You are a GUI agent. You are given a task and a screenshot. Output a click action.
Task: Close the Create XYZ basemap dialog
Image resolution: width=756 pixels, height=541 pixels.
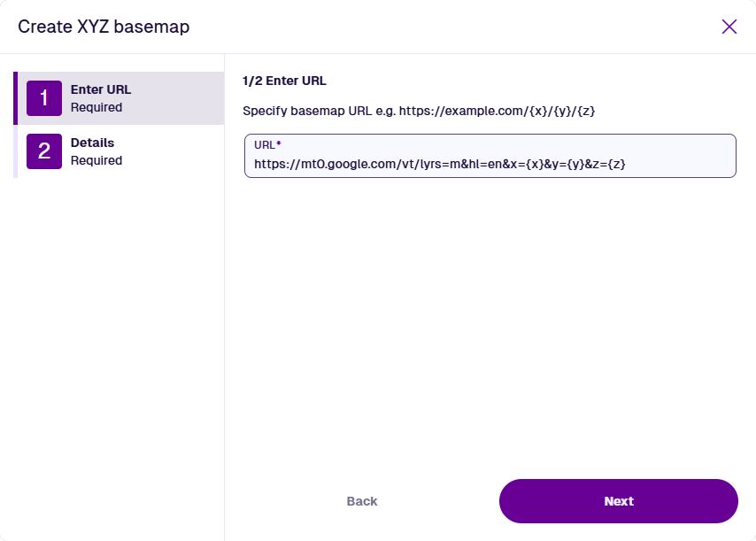[729, 27]
